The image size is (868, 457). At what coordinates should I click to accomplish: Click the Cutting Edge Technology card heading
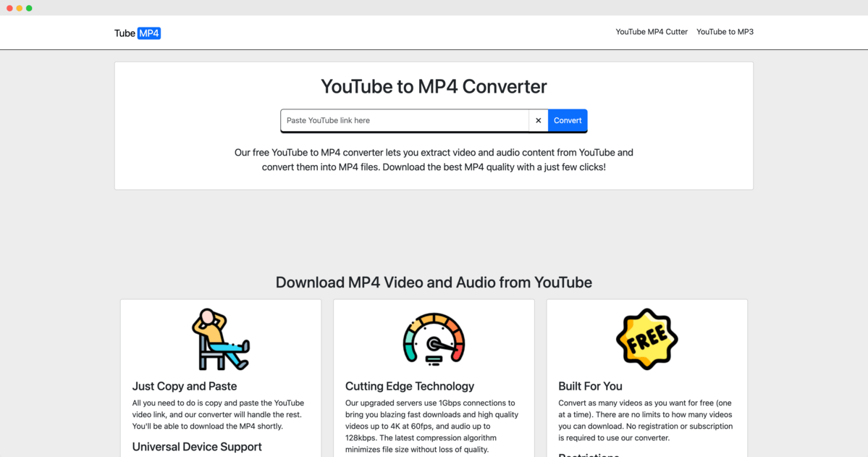click(409, 386)
